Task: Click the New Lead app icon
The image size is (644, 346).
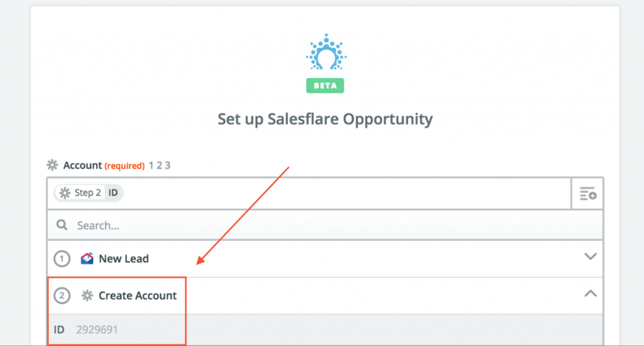Action: (x=87, y=259)
